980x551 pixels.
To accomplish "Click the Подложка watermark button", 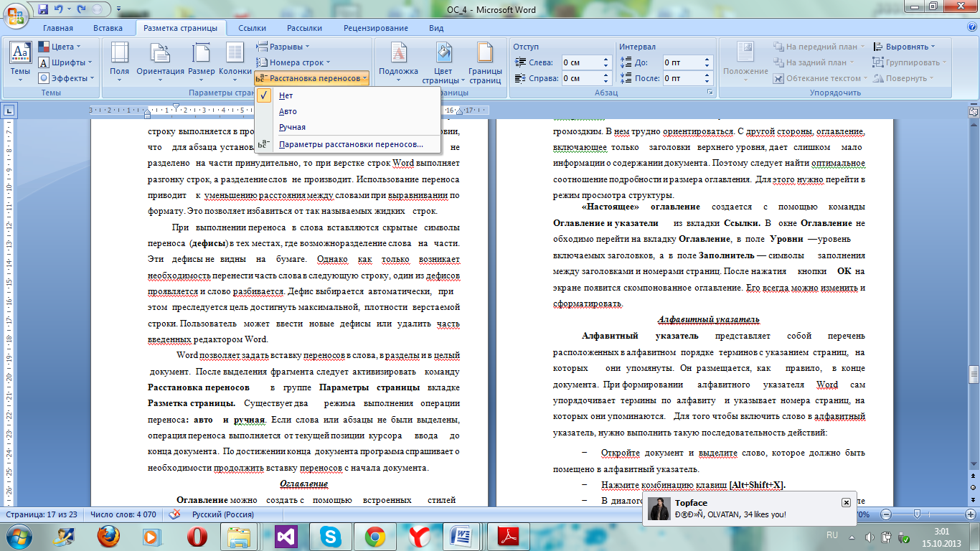I will pos(398,61).
